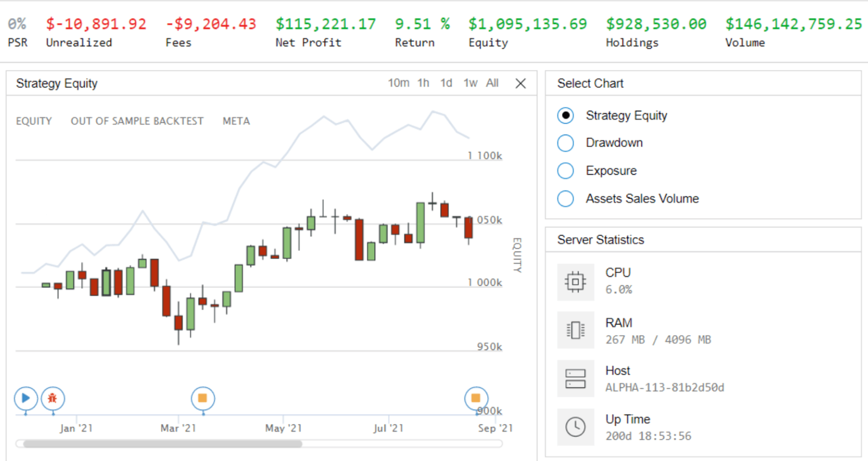Set chart resolution to 1h
The width and height of the screenshot is (868, 461).
[423, 83]
